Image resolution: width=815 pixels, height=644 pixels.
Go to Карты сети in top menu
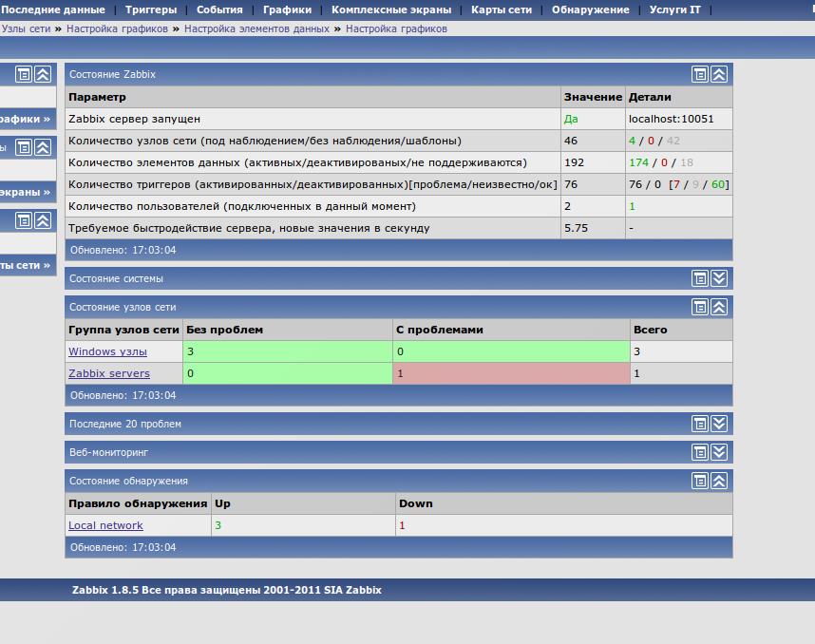click(501, 9)
